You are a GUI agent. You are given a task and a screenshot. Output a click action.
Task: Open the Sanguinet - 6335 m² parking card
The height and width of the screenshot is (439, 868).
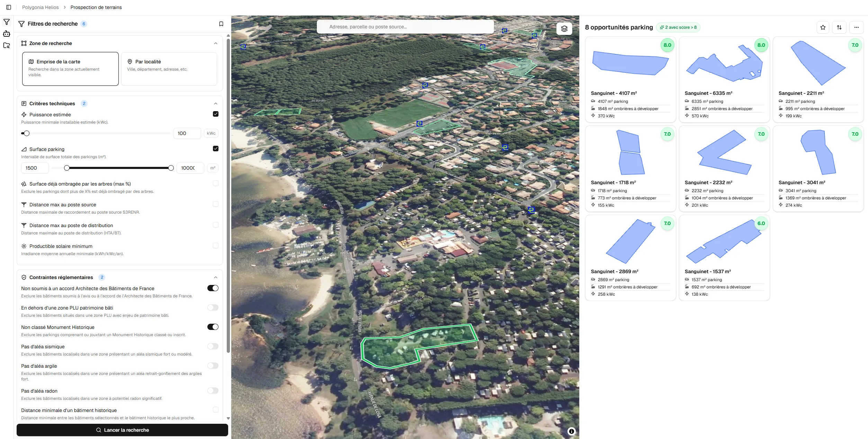click(724, 80)
